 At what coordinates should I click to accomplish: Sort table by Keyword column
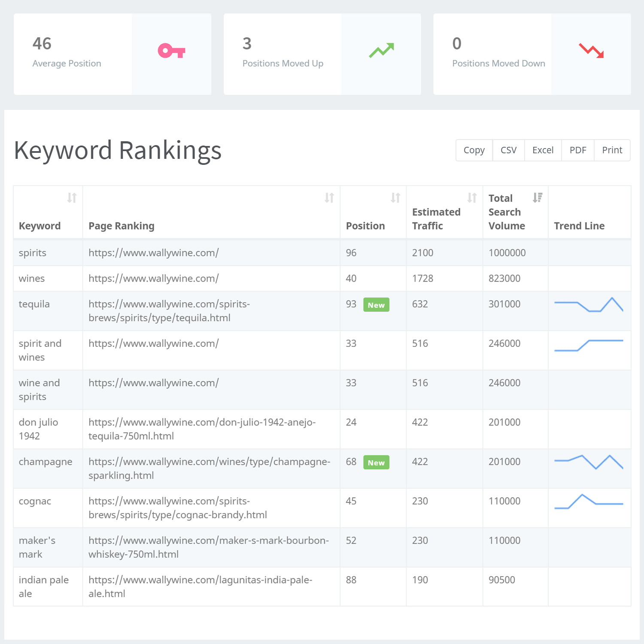[x=72, y=198]
